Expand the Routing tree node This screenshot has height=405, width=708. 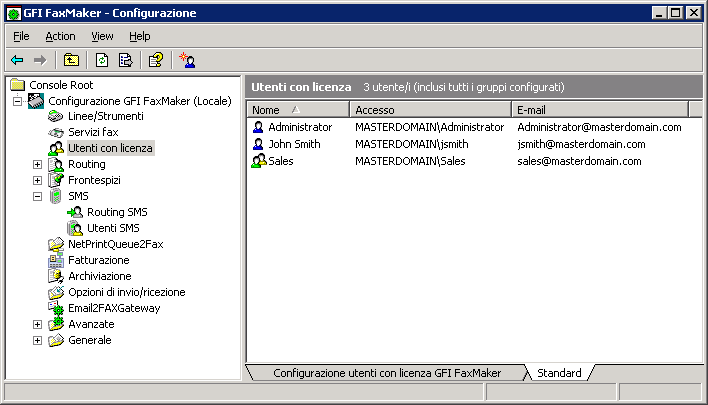click(x=37, y=164)
